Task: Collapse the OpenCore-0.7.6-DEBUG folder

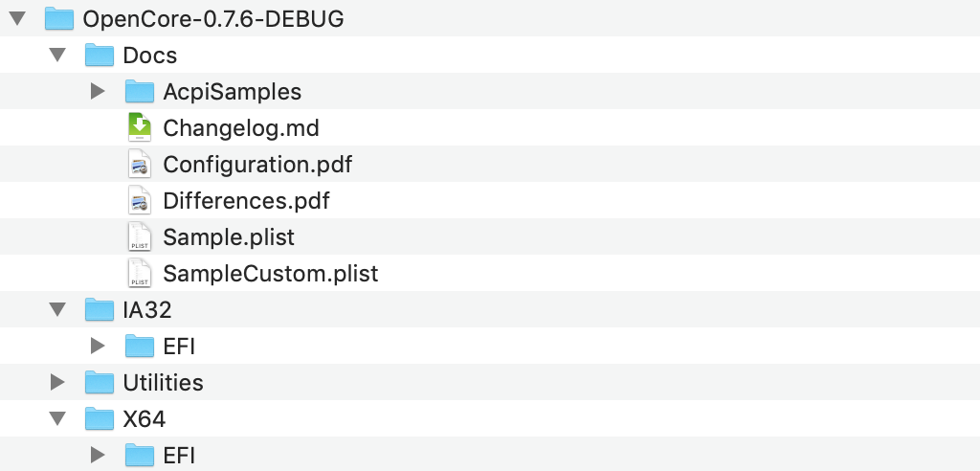Action: click(17, 19)
